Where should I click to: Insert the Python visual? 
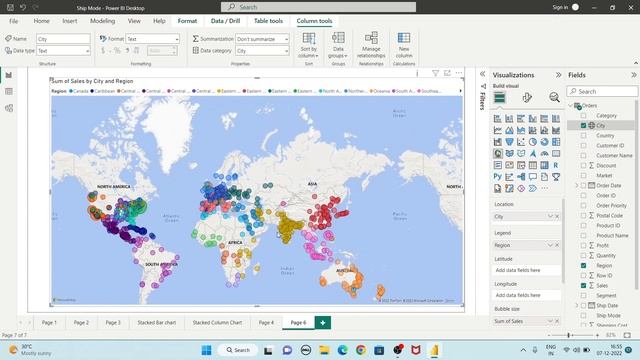tap(498, 177)
